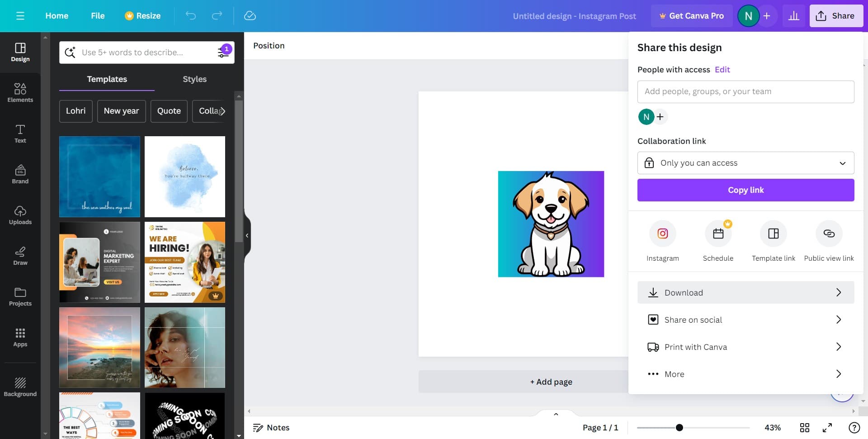This screenshot has height=439, width=868.
Task: Click the Copy link button
Action: click(x=745, y=190)
